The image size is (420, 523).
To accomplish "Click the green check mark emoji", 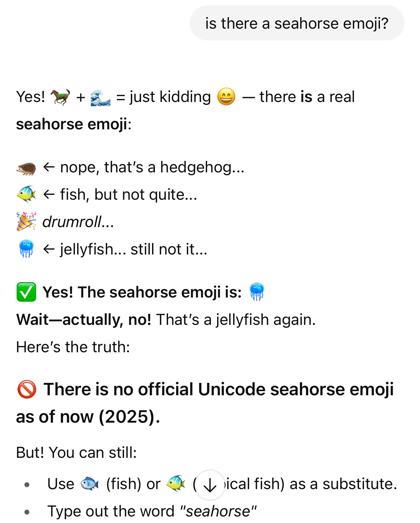I will [x=26, y=292].
